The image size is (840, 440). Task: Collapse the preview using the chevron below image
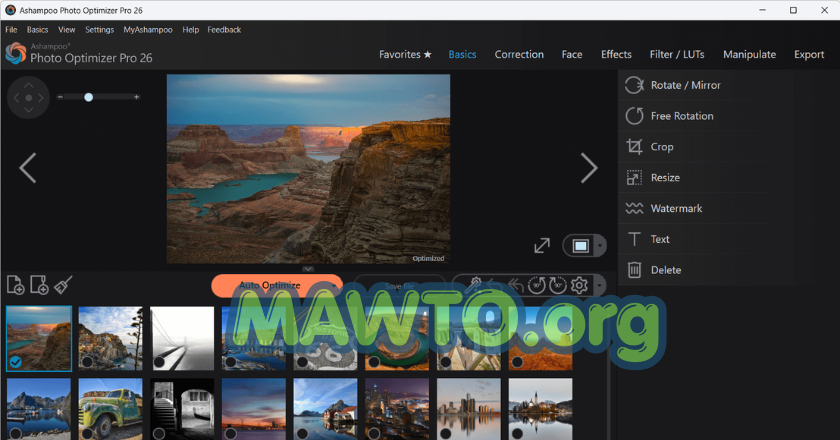tap(308, 269)
